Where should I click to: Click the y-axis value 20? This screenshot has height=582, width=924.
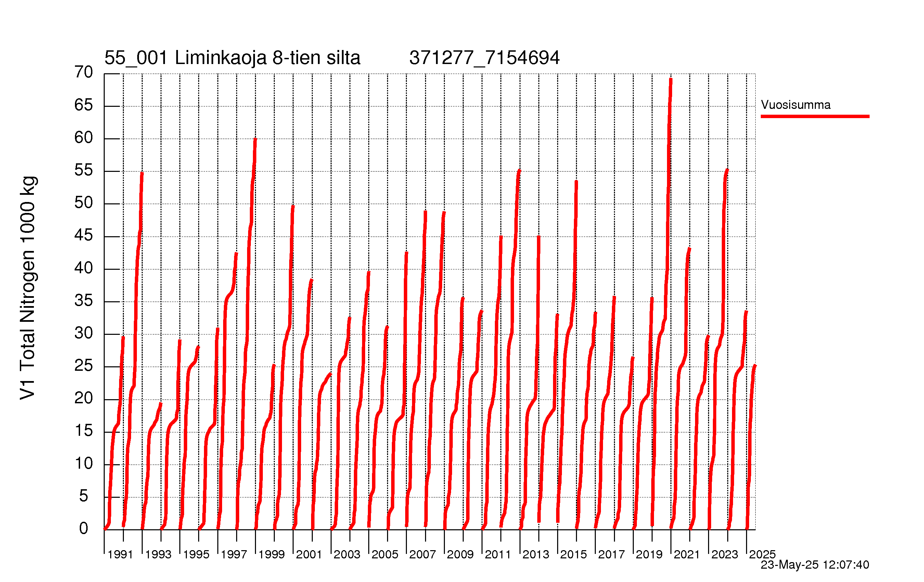point(84,398)
